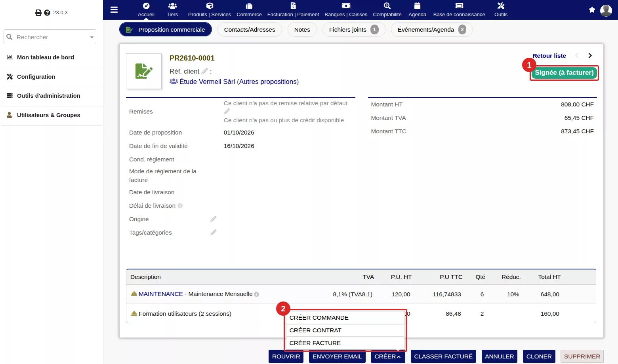Click the bookmarks star icon
The image size is (618, 364).
[x=592, y=10]
